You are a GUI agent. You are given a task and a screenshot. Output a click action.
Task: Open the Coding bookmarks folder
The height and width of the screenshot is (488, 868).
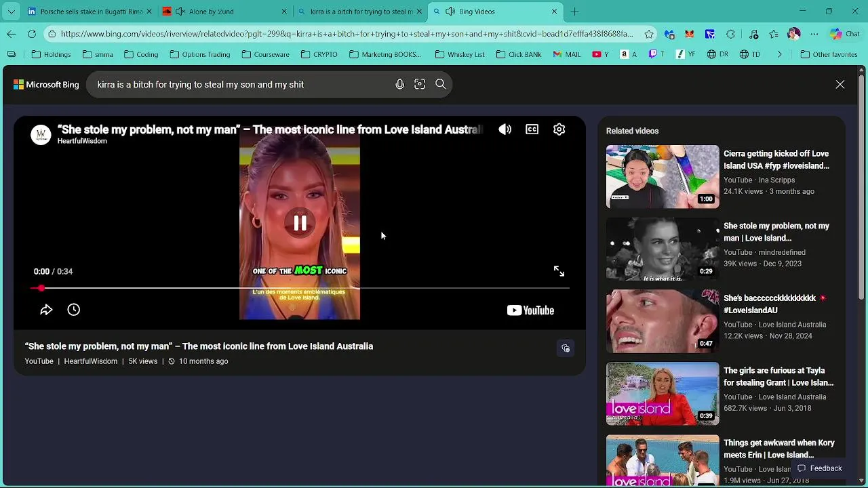[140, 54]
